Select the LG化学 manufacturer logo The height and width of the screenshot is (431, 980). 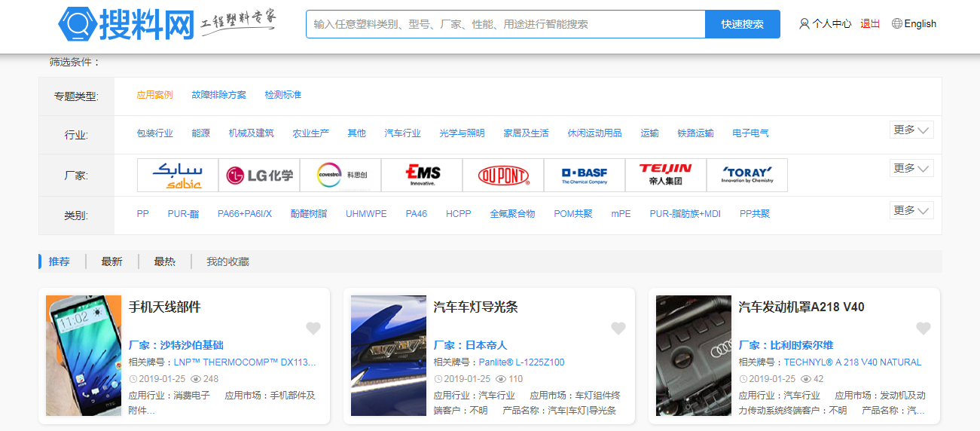(259, 176)
